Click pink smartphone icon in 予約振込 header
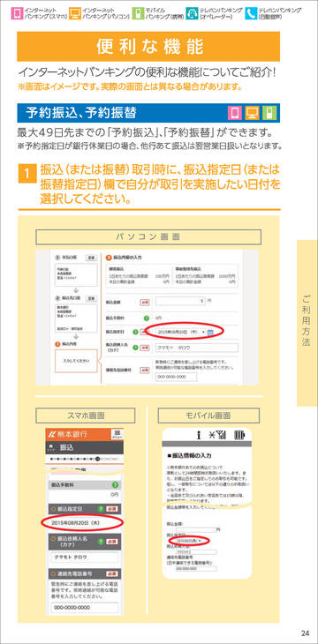The width and height of the screenshot is (318, 644). [x=235, y=113]
